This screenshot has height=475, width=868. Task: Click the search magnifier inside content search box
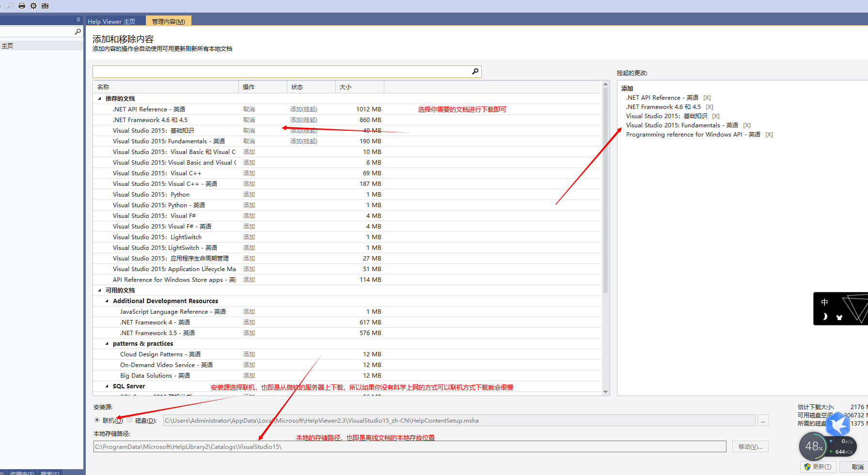click(x=475, y=71)
